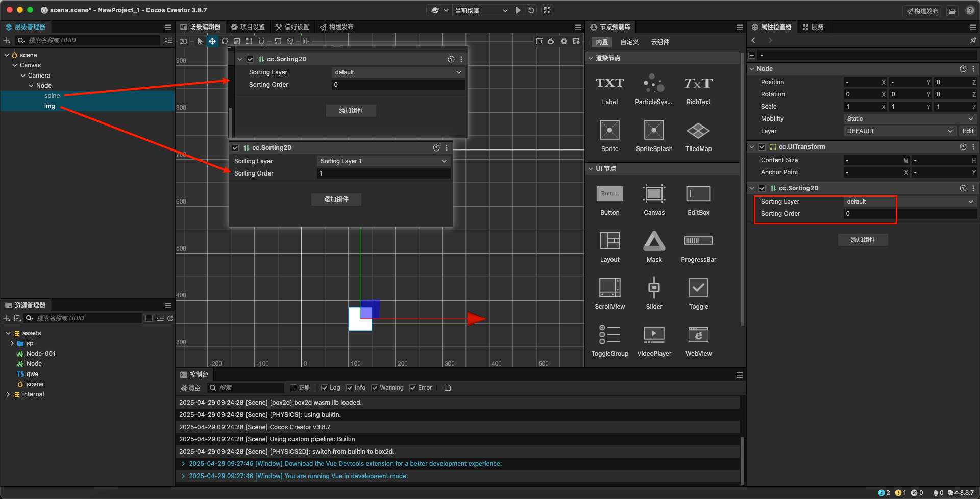The width and height of the screenshot is (980, 499).
Task: Click top-right 构建发布 build button
Action: coord(922,11)
